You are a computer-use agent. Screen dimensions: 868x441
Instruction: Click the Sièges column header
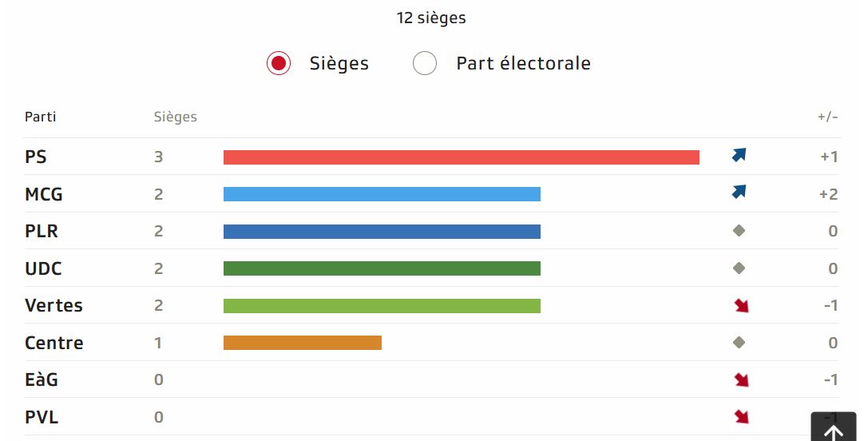tap(175, 117)
